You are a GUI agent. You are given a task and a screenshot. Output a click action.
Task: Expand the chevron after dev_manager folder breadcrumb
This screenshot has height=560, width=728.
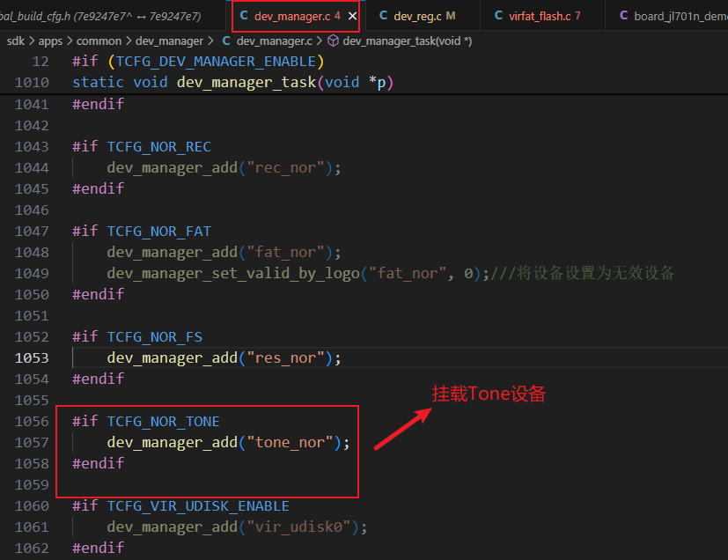point(210,41)
